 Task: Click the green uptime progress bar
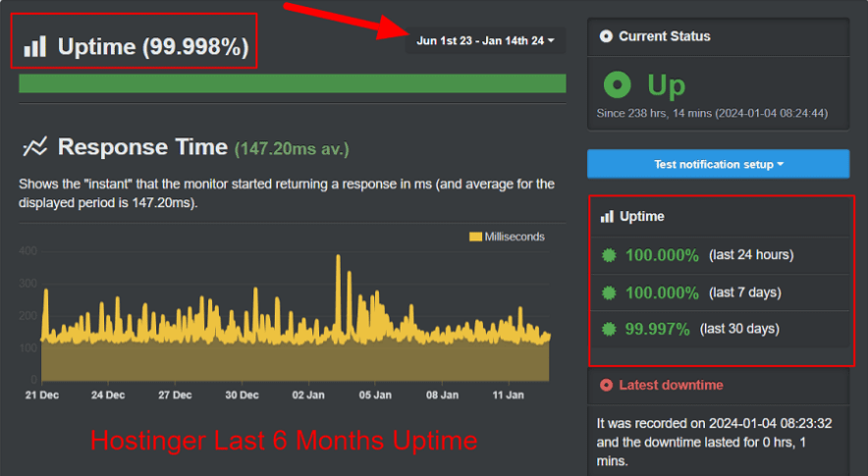292,83
